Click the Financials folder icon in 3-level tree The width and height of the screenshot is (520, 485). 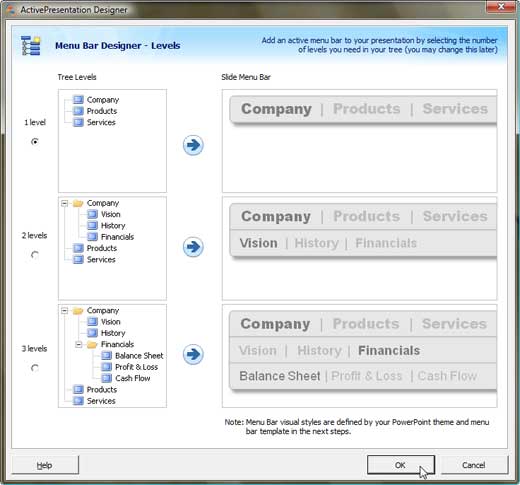(x=92, y=344)
